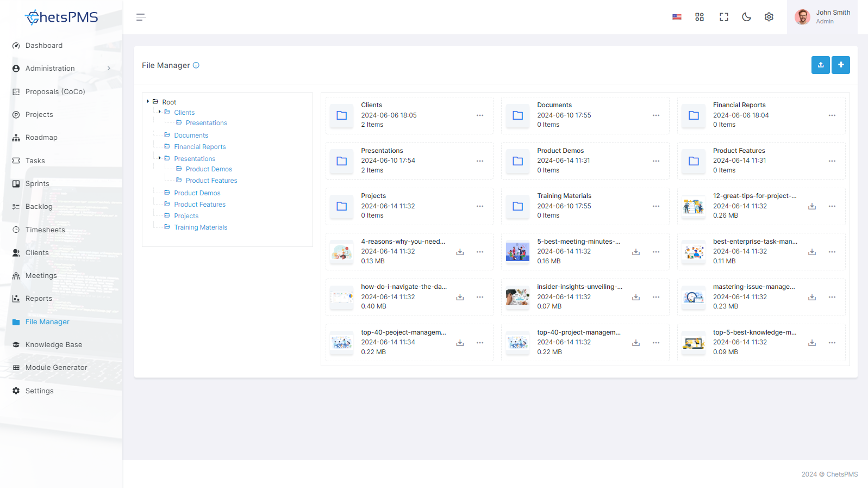Open Sprints in the sidebar

tap(38, 184)
